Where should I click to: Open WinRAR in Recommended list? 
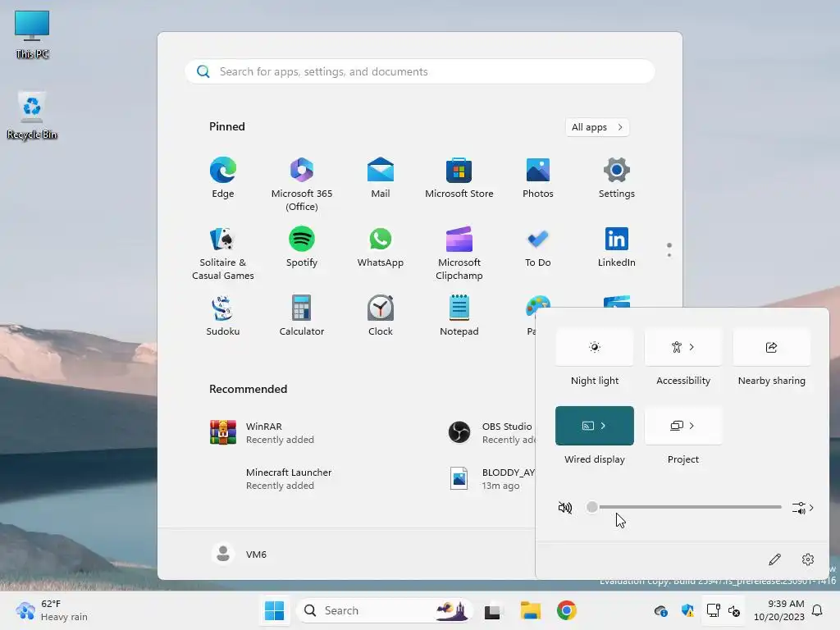pos(262,432)
